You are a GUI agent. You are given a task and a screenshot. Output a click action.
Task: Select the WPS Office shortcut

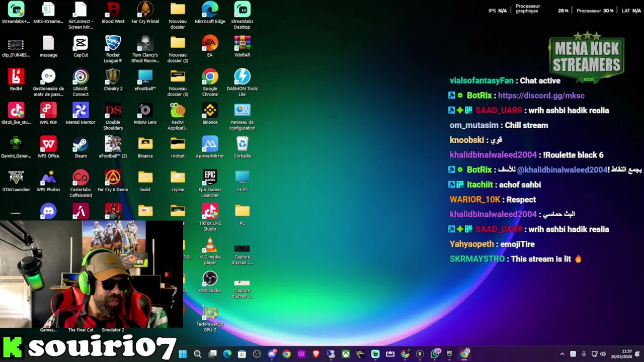[48, 147]
